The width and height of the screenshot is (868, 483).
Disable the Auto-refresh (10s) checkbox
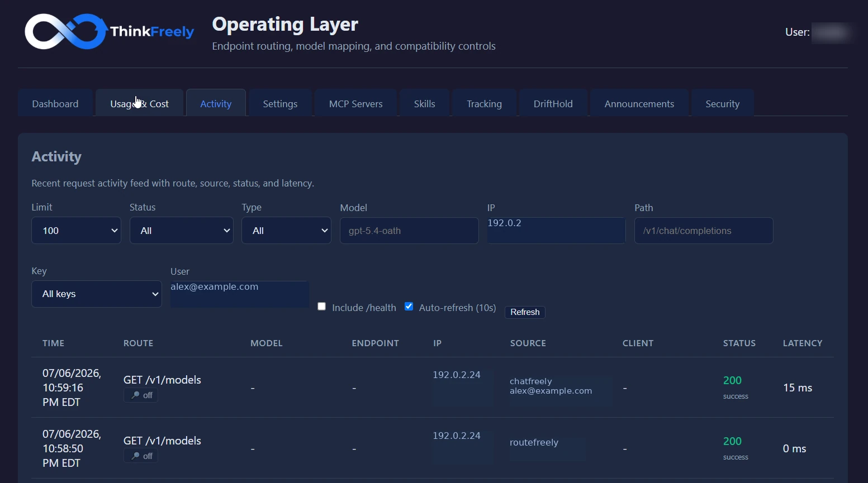coord(409,307)
